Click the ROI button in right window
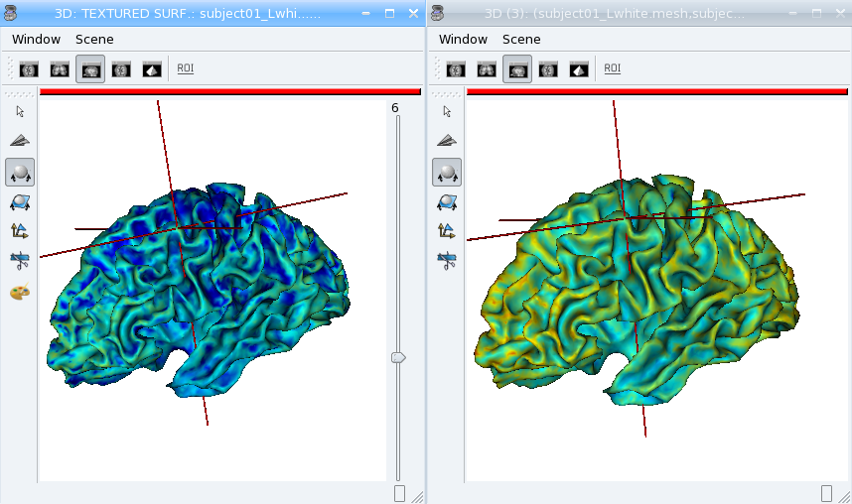852x504 pixels. [x=613, y=68]
